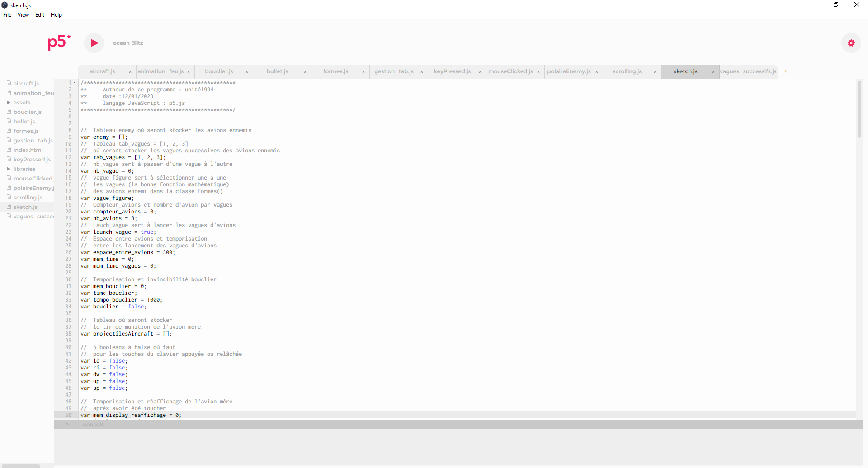Expand the libraries folder
The height and width of the screenshot is (468, 868).
(x=9, y=169)
